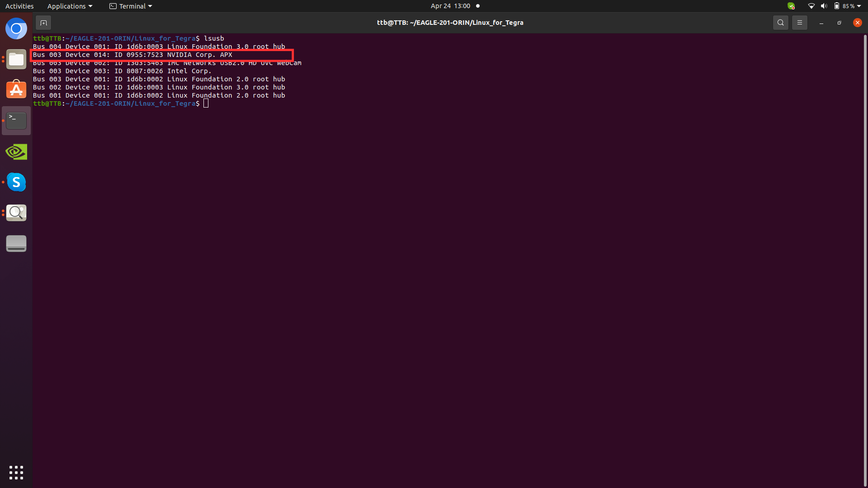Screen dimensions: 868x488
Task: Launch Chromium from the dock
Action: (16, 29)
